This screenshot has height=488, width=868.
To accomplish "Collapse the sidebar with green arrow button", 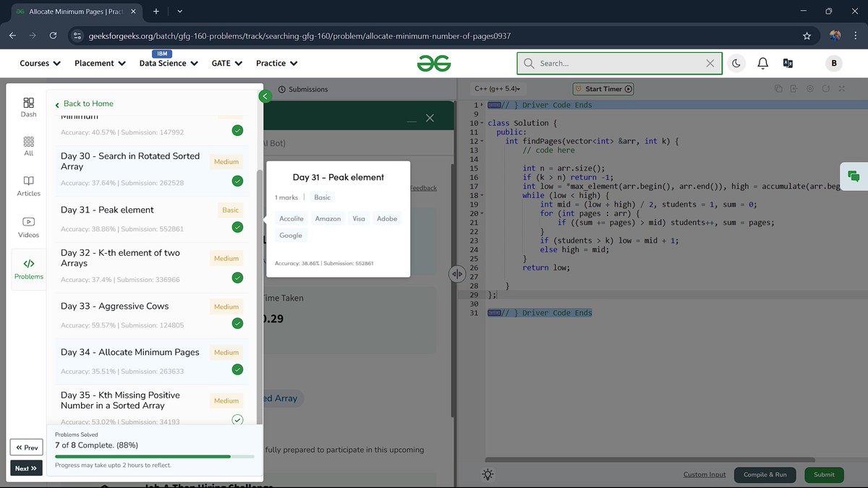I will click(265, 96).
